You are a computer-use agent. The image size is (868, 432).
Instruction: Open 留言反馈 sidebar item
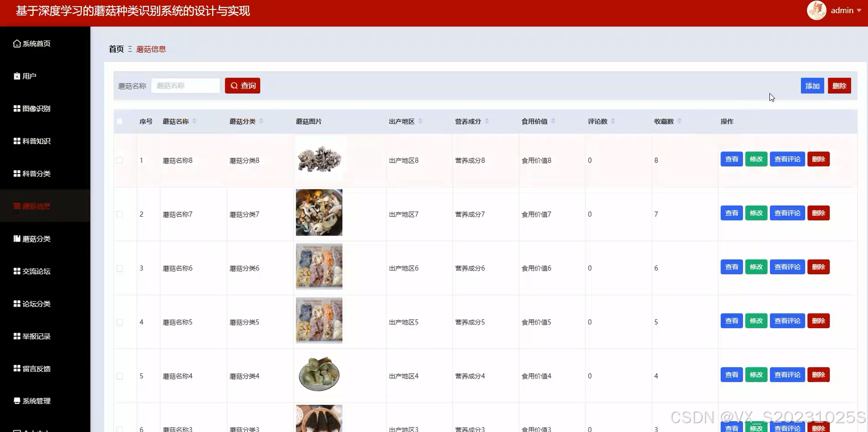pyautogui.click(x=32, y=369)
